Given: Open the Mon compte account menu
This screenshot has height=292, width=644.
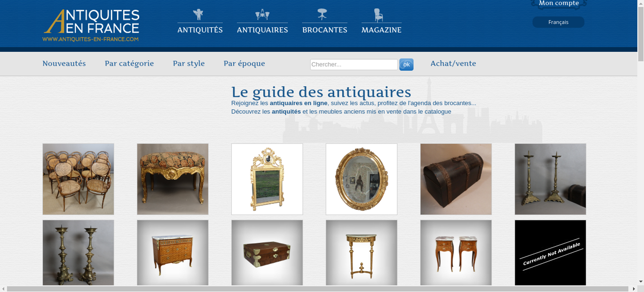Looking at the screenshot, I should click(559, 4).
